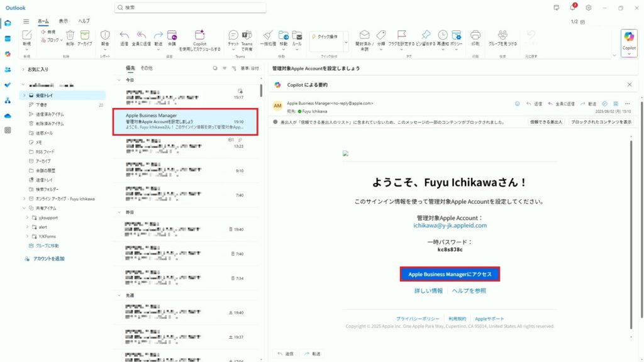This screenshot has width=644, height=362.
Task: Close the Copilotによる要約 panel
Action: coord(629,85)
